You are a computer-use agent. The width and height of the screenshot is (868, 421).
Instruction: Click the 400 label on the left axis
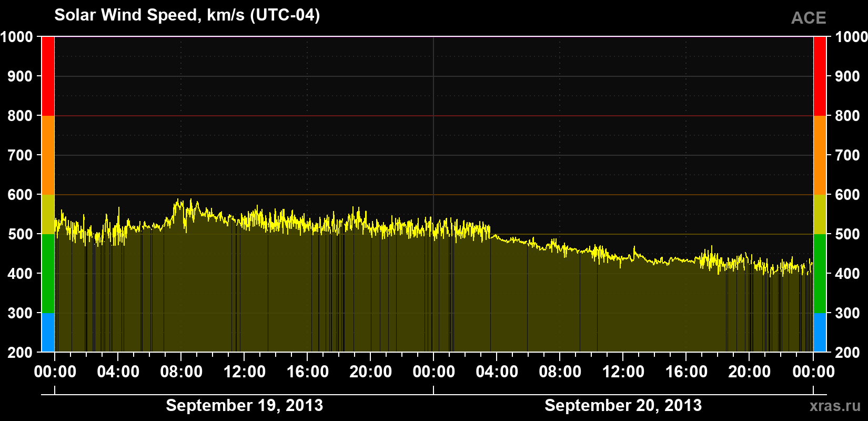pos(21,274)
